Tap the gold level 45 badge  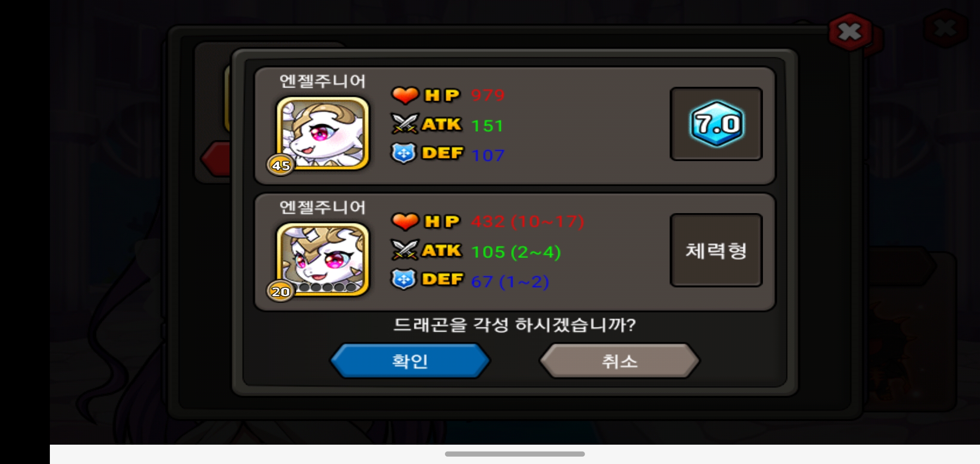tap(281, 165)
